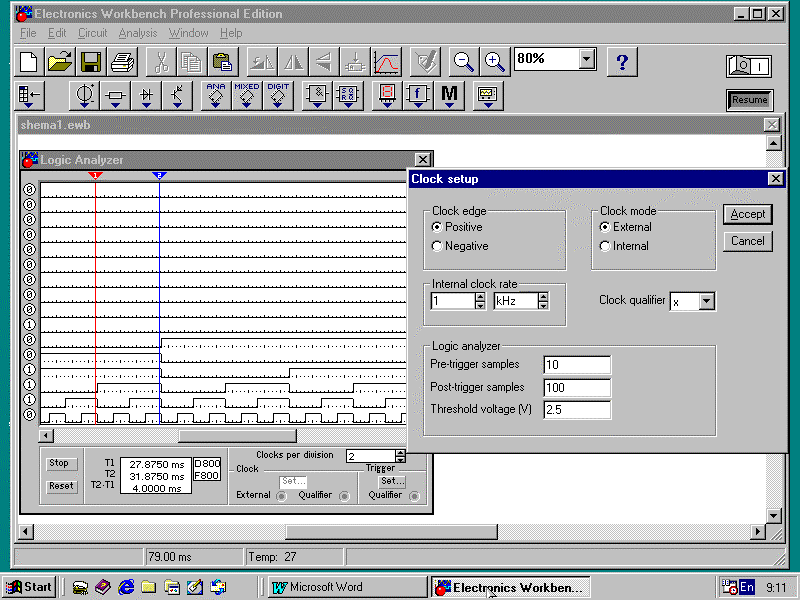
Task: Zoom out with the minus magnifier
Action: pos(464,62)
